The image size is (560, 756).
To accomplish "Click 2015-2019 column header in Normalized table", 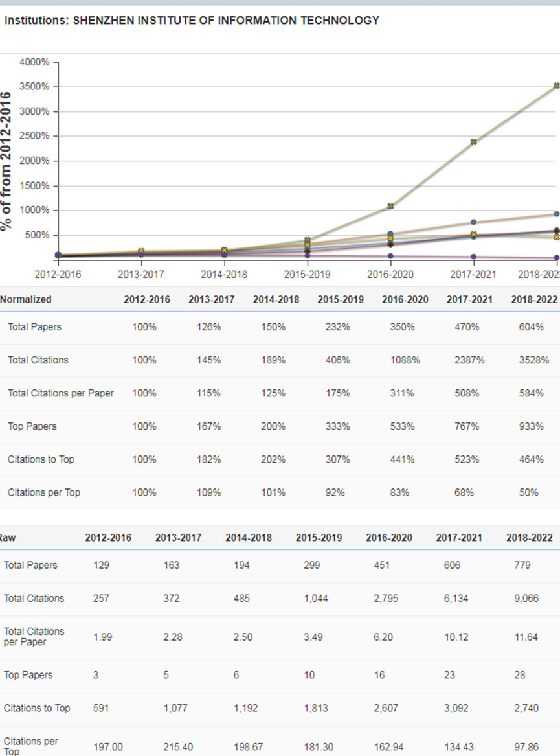I will point(341,300).
